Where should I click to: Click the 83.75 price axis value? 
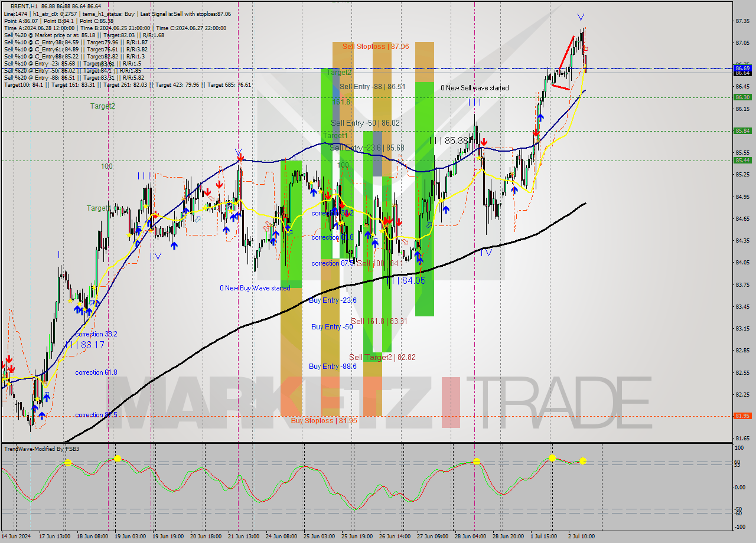point(743,284)
